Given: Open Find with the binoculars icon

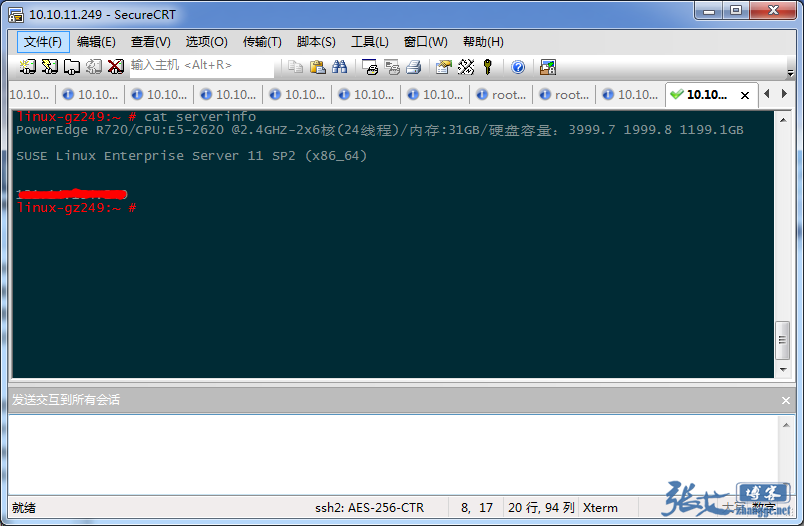Looking at the screenshot, I should coord(339,67).
